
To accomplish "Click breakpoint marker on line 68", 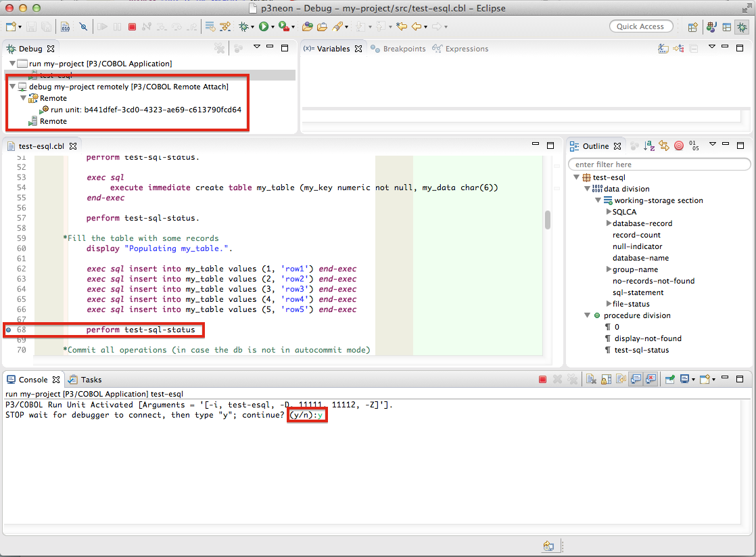I will point(8,330).
